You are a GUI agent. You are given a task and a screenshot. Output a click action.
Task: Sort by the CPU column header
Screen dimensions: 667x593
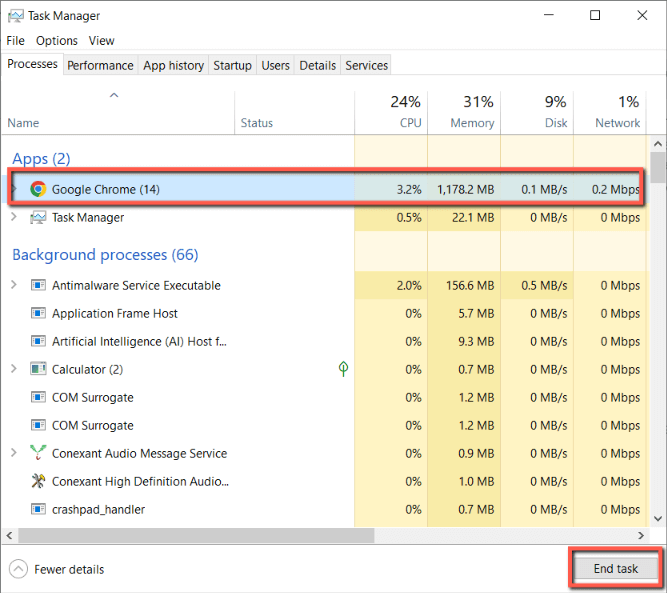click(x=391, y=113)
